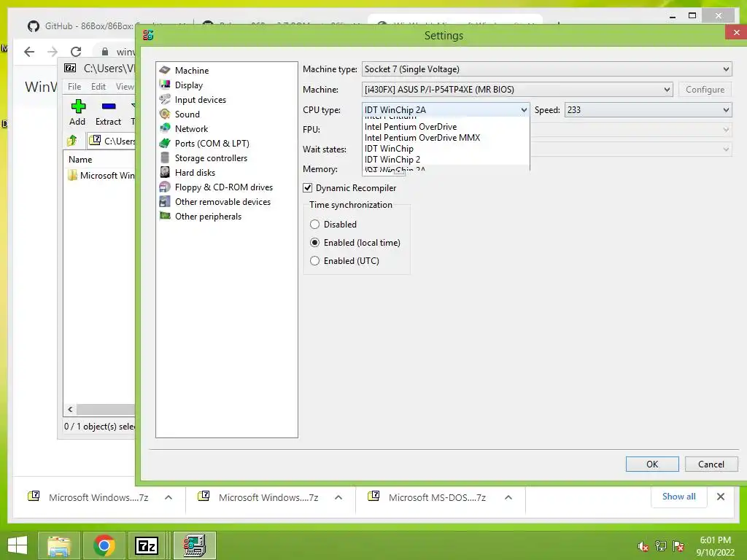Click the muted volume tray icon

coord(643,546)
